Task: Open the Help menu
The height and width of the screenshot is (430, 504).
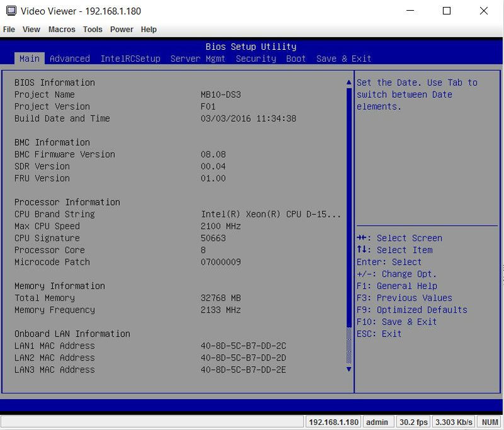Action: tap(149, 30)
